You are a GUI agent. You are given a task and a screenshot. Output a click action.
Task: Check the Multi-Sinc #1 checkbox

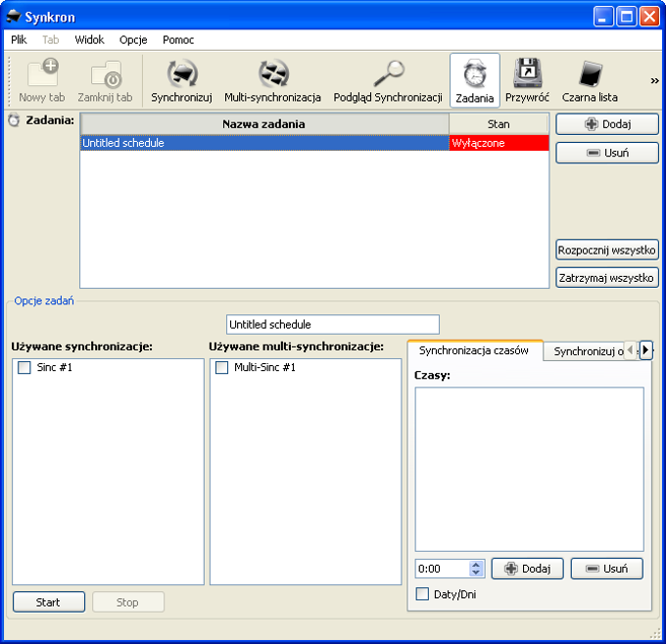tap(221, 368)
